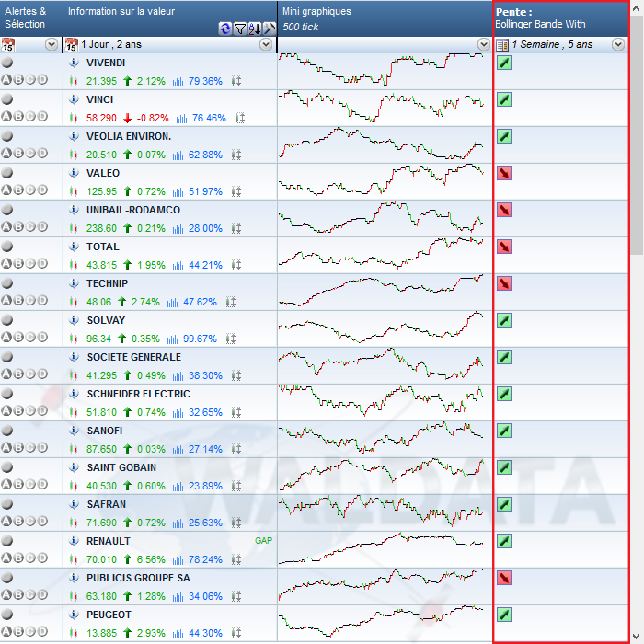This screenshot has height=644, width=644.
Task: Click the Pente Bollinger Bande With header
Action: click(x=561, y=18)
